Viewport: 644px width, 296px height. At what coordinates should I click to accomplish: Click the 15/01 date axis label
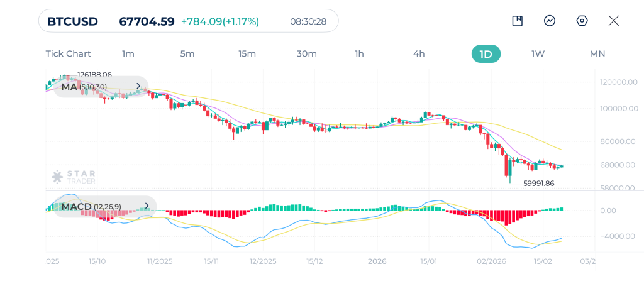pos(428,261)
